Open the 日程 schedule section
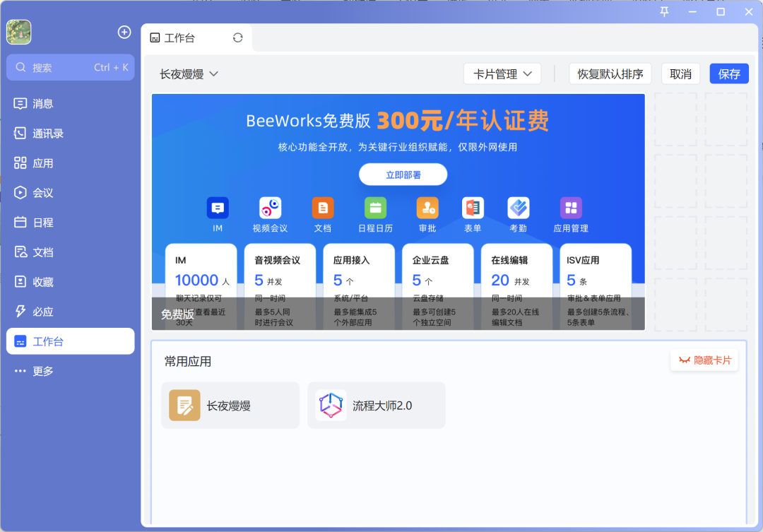Image resolution: width=763 pixels, height=532 pixels. pyautogui.click(x=42, y=222)
